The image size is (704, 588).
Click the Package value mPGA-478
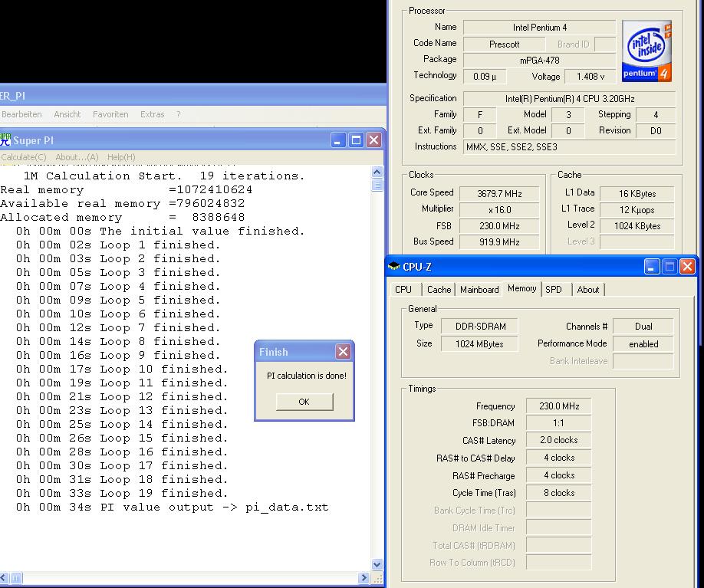(x=539, y=61)
